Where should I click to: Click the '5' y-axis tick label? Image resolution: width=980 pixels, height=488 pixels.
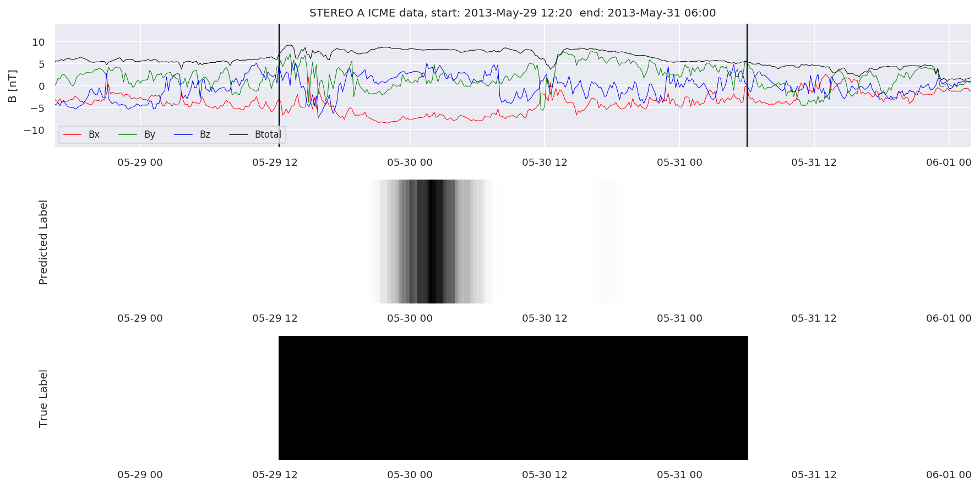tap(42, 64)
